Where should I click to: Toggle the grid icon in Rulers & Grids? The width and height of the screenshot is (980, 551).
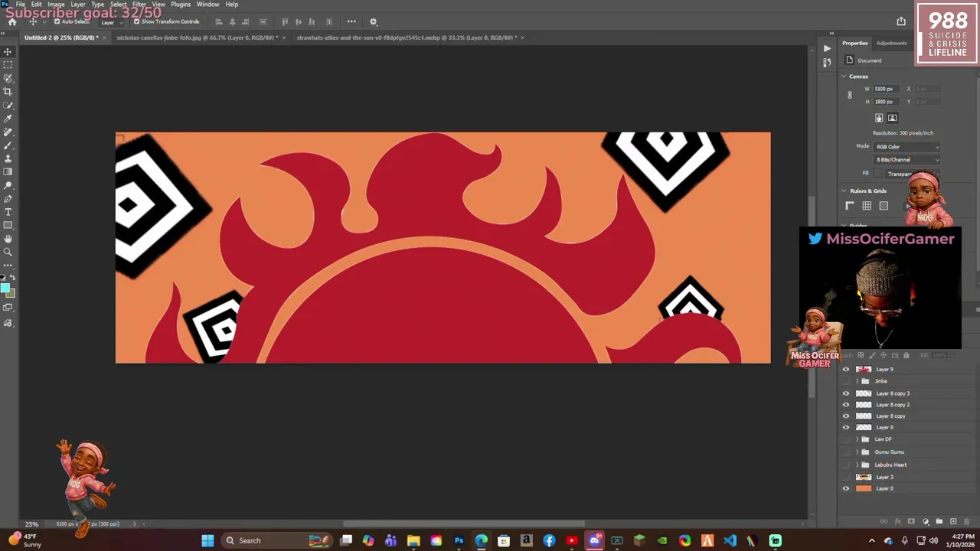pos(867,206)
